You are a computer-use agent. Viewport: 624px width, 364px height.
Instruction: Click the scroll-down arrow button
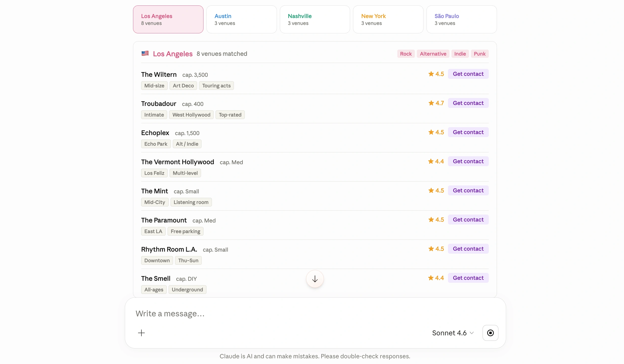pos(315,279)
